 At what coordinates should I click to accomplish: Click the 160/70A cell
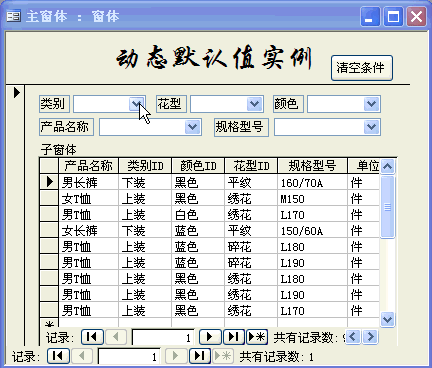pyautogui.click(x=312, y=182)
